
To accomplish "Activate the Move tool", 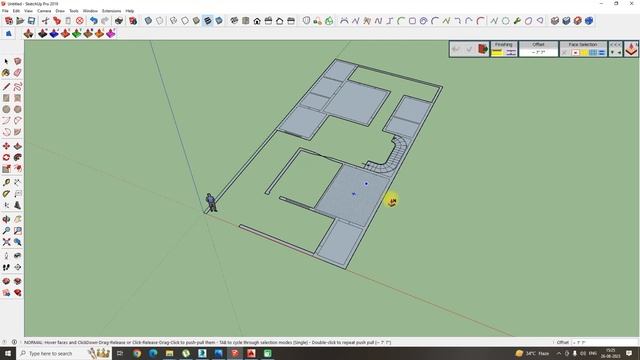I will click(6, 146).
